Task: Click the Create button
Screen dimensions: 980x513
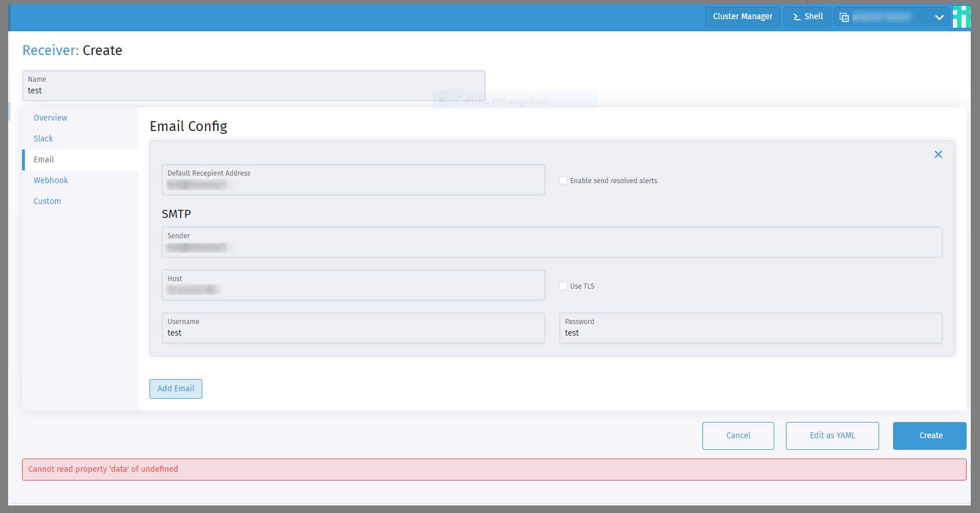Action: [x=930, y=436]
